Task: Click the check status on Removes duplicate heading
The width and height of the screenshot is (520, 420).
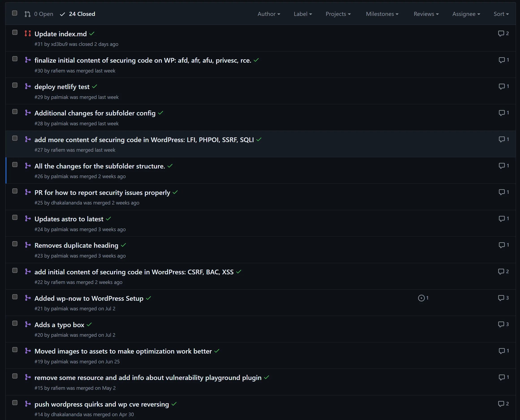Action: pos(123,245)
